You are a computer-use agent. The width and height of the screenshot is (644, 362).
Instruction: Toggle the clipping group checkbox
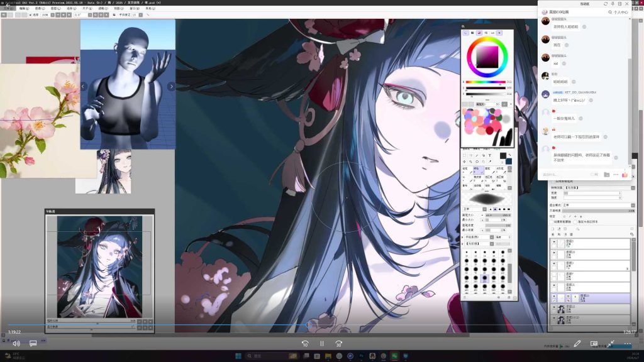[552, 222]
